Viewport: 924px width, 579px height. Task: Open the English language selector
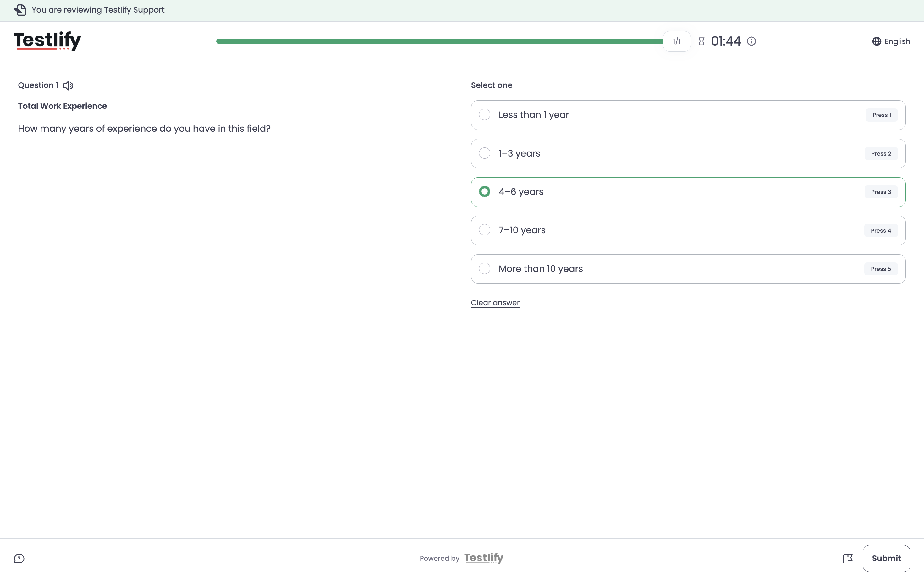pyautogui.click(x=897, y=41)
